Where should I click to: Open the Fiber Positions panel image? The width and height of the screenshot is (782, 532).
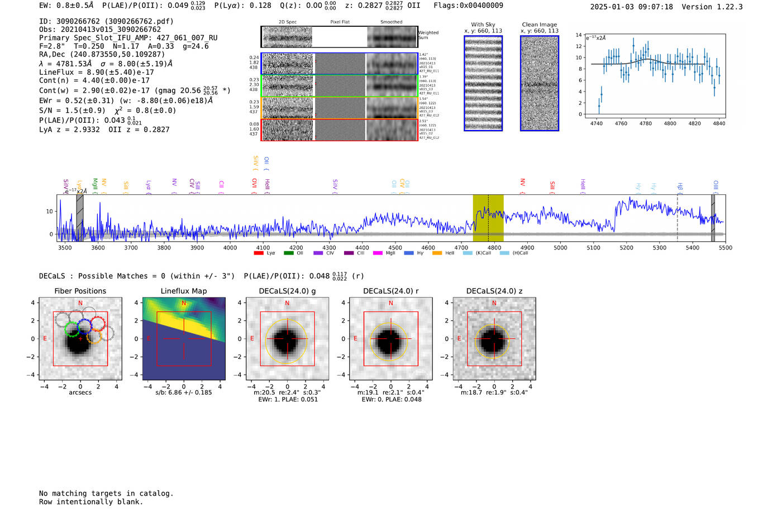[80, 338]
